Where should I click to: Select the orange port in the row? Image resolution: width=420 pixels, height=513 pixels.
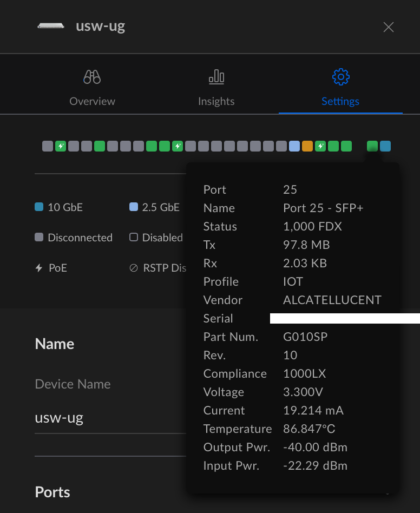click(x=307, y=146)
